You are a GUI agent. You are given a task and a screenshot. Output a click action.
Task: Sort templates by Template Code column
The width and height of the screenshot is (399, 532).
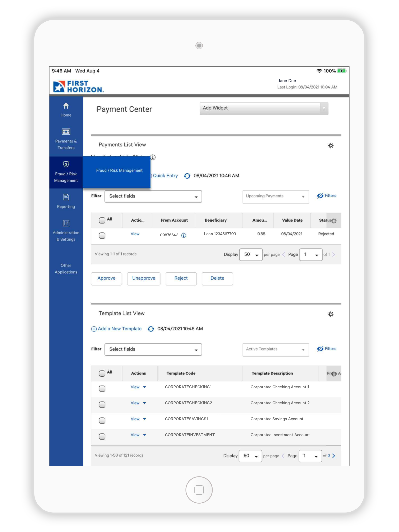181,373
